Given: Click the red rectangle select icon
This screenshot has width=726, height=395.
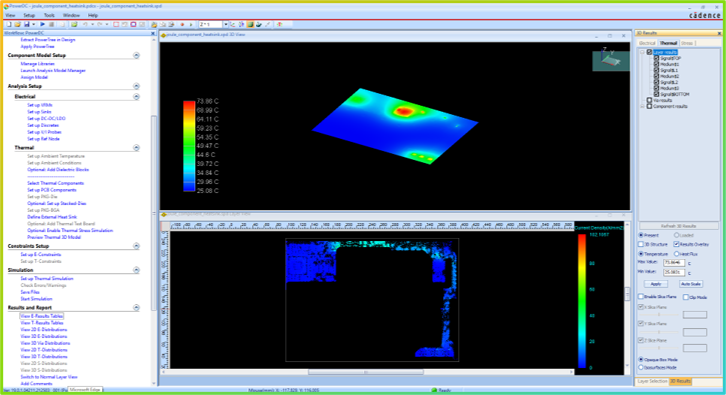Looking at the screenshot, I should 116,24.
